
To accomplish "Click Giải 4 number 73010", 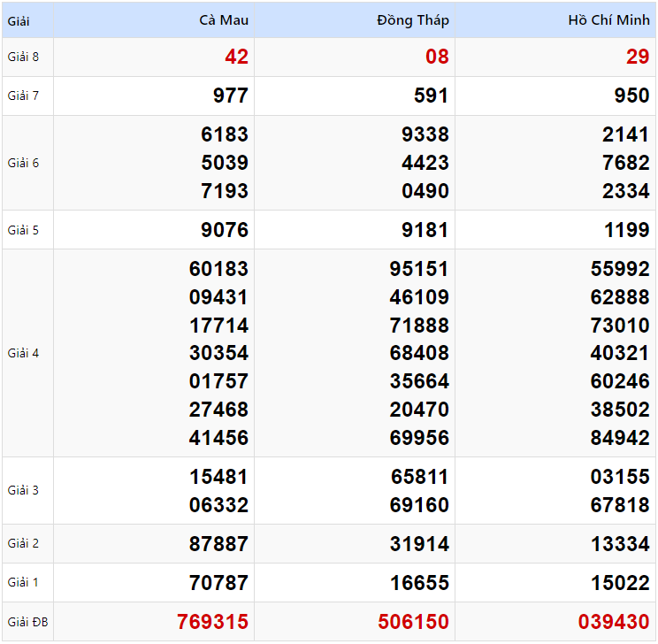I will click(x=620, y=325).
